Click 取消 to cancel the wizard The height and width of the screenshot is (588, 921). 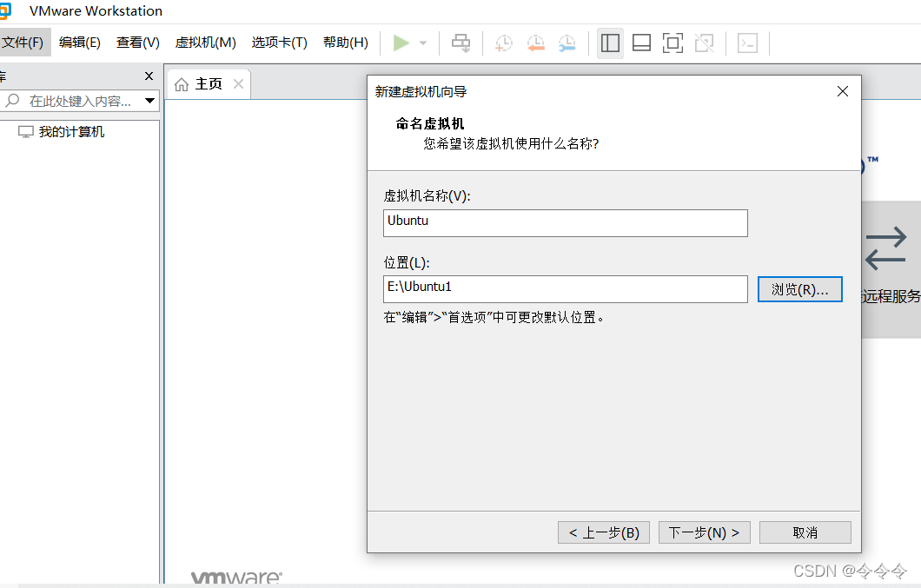point(805,532)
